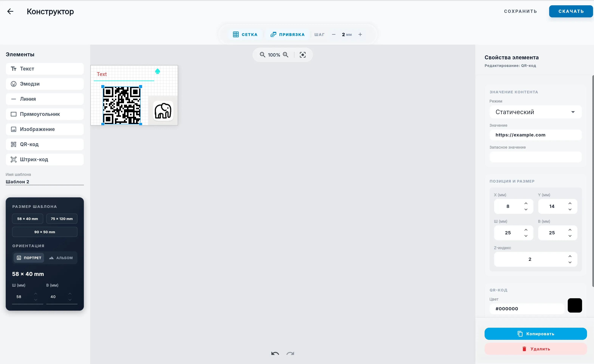The image size is (594, 364).
Task: Select Портрет orientation
Action: [x=29, y=258]
